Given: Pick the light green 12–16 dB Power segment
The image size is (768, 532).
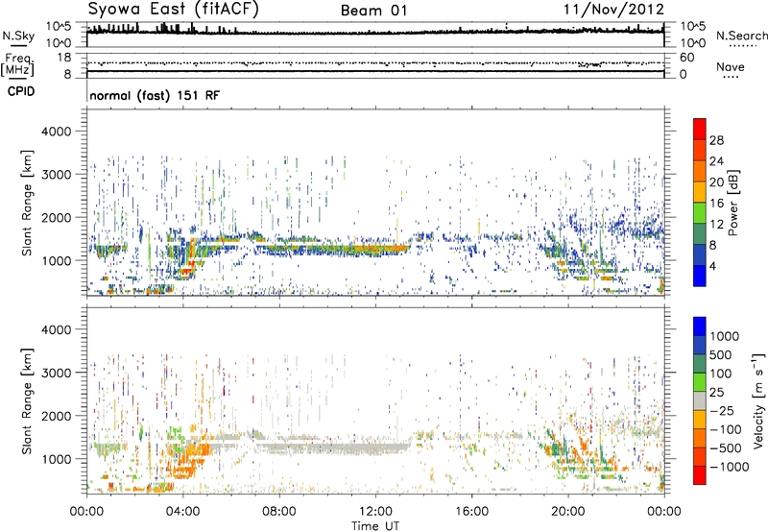Looking at the screenshot, I should pos(700,213).
